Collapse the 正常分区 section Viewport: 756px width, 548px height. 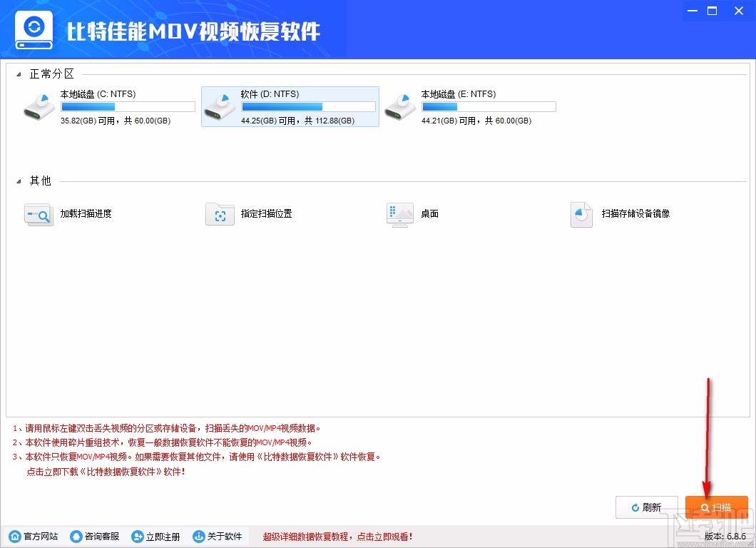click(x=20, y=73)
